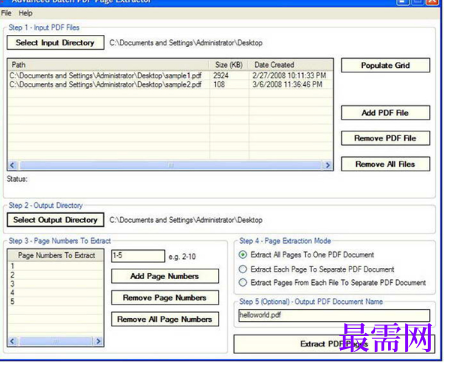Click the 108 size cell
The width and height of the screenshot is (451, 369).
tap(229, 84)
